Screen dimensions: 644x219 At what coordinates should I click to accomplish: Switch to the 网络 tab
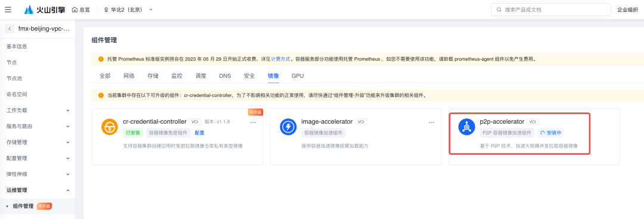coord(129,76)
